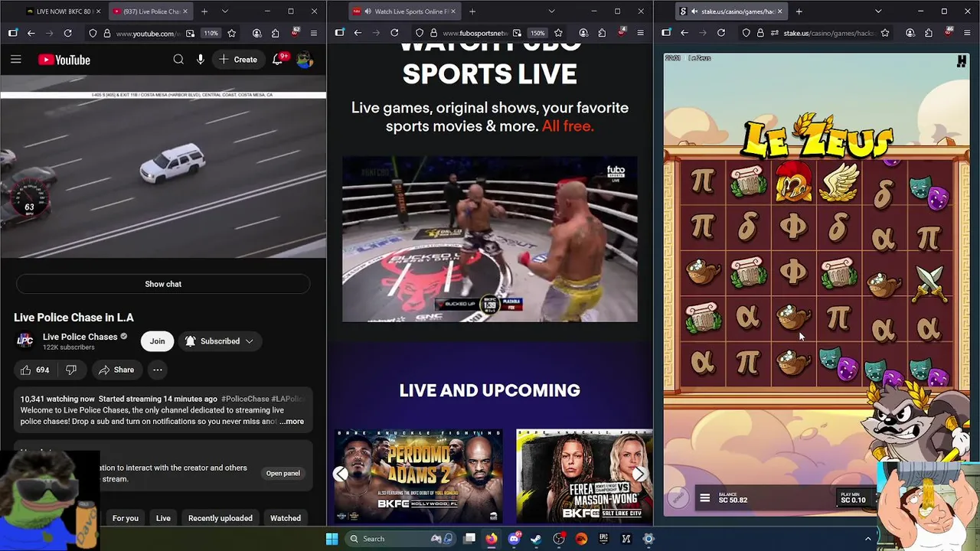
Task: Open a new tab in YouTube window
Action: [x=204, y=11]
